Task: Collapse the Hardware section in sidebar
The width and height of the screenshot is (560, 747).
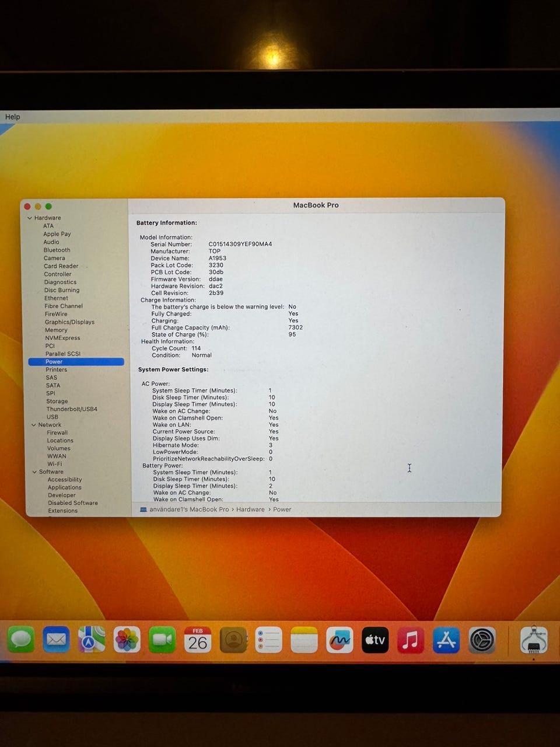Action: 30,218
